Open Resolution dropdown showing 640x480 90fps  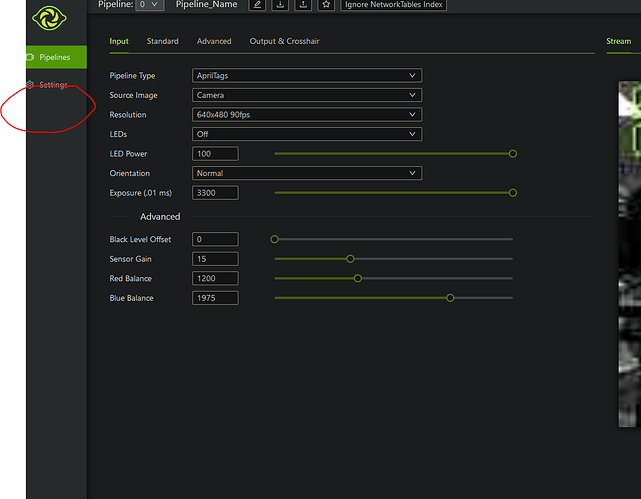click(x=307, y=115)
